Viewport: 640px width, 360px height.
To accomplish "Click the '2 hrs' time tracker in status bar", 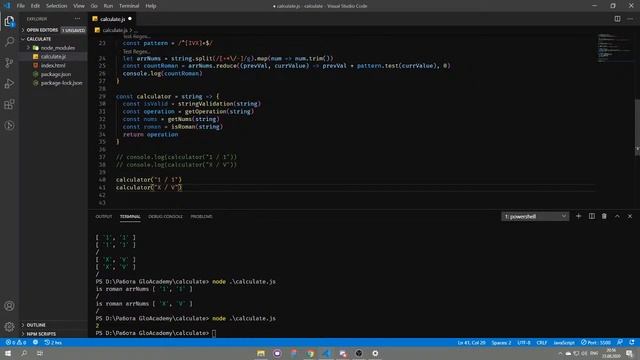I will 53,342.
